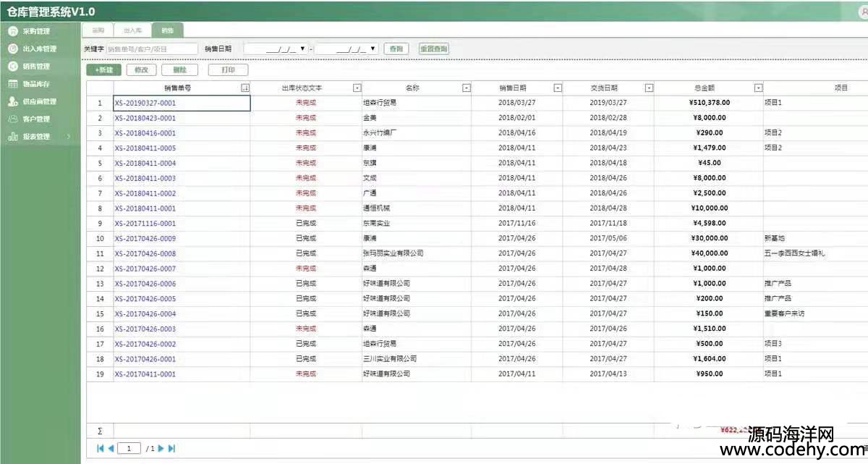868x464 pixels.
Task: Click the 修改 button
Action: 142,69
